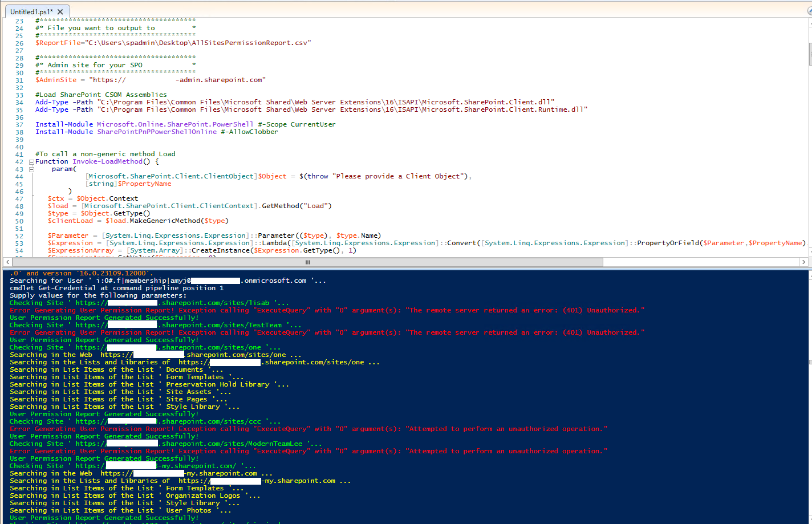This screenshot has height=524, width=812.
Task: Click console line for list 'Site Assets'
Action: (x=121, y=392)
